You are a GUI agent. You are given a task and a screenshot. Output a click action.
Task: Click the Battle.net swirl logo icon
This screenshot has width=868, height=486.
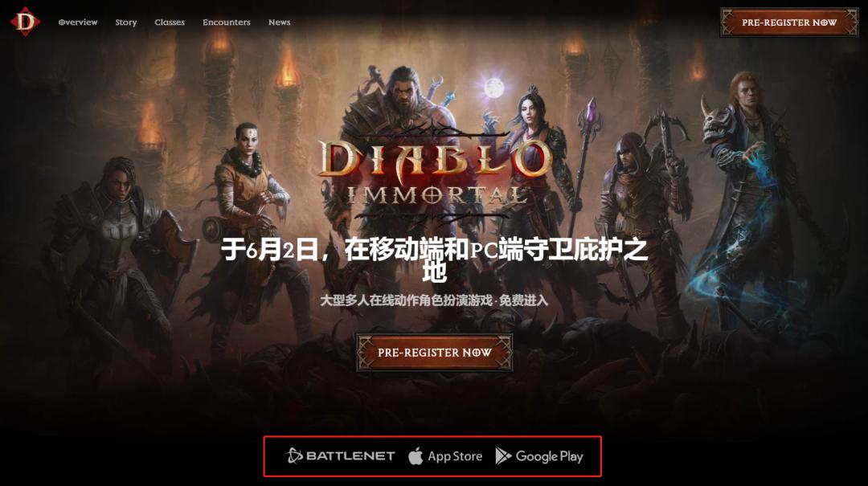pyautogui.click(x=294, y=455)
